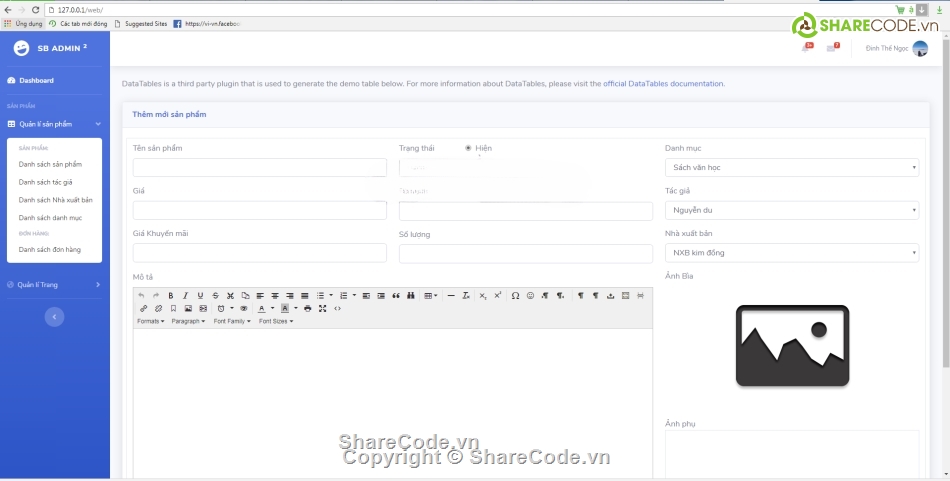Screen dimensions: 950x481
Task: Center align text in the editor
Action: point(275,296)
